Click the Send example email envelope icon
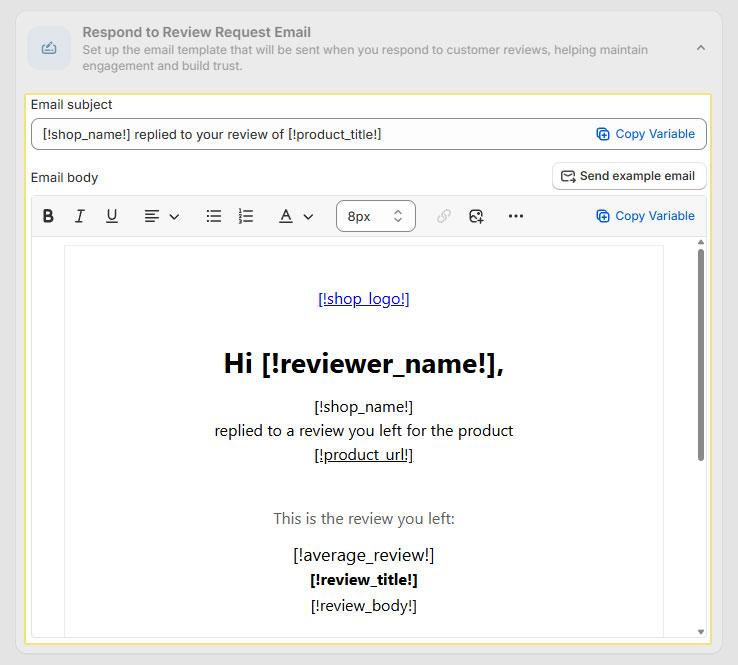This screenshot has width=738, height=665. point(568,176)
